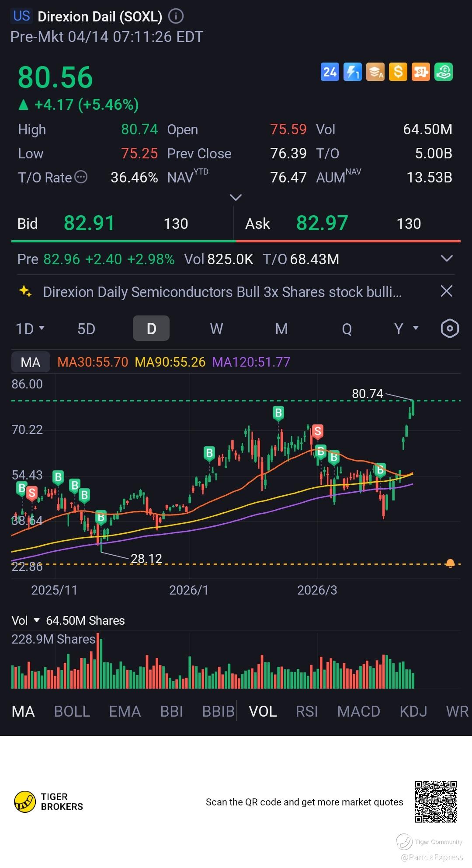Toggle the BBIB overlay indicator
472x868 pixels.
click(219, 711)
